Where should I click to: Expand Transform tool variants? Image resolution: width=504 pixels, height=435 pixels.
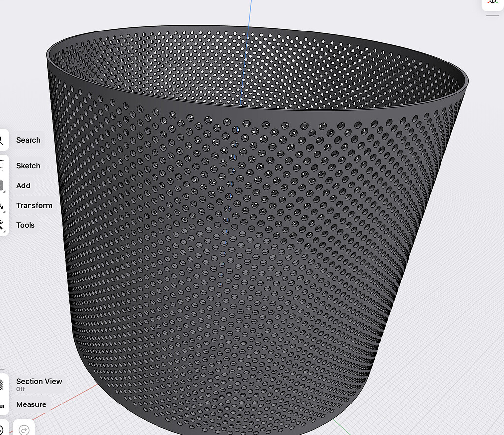coord(4,212)
